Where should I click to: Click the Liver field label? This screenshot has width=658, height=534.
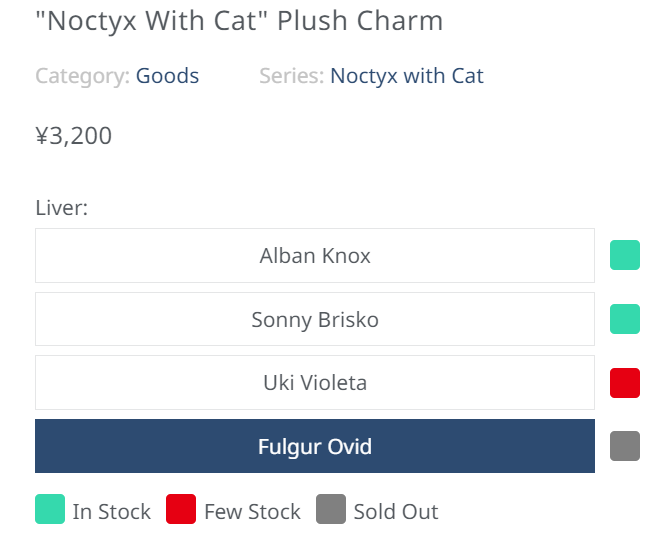pos(62,208)
